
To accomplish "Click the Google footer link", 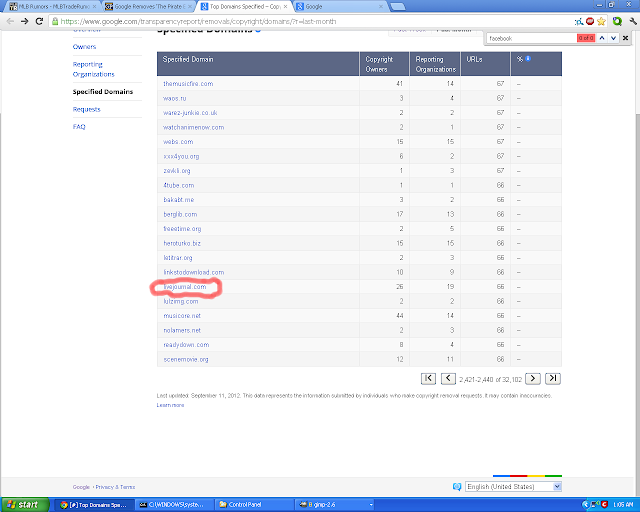I will coord(81,487).
